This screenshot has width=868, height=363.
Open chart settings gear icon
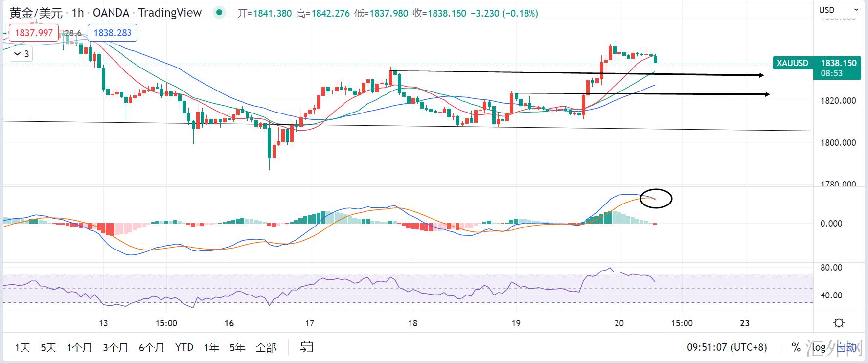click(839, 323)
